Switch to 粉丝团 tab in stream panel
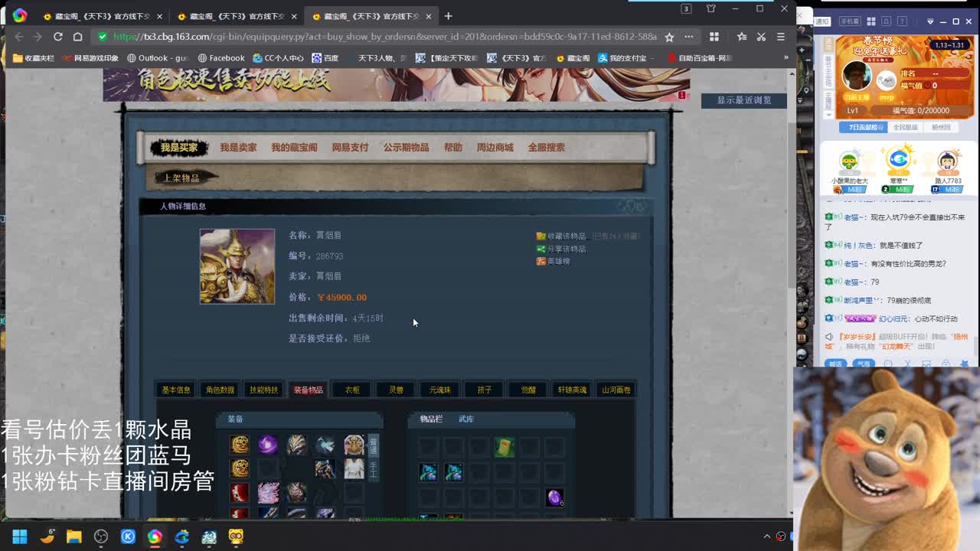 941,127
